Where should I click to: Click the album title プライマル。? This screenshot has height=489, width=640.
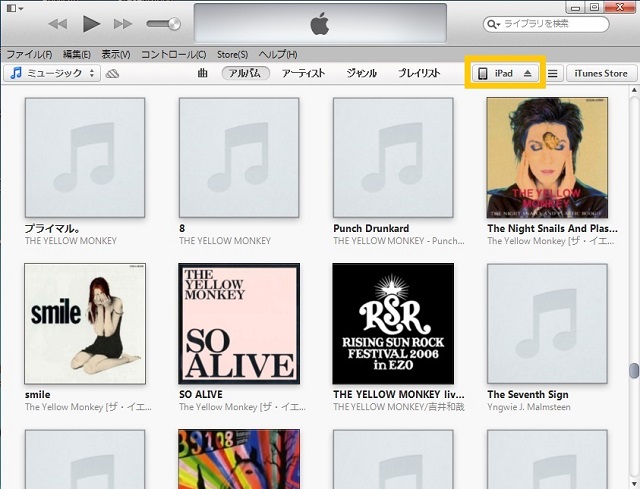tap(51, 229)
